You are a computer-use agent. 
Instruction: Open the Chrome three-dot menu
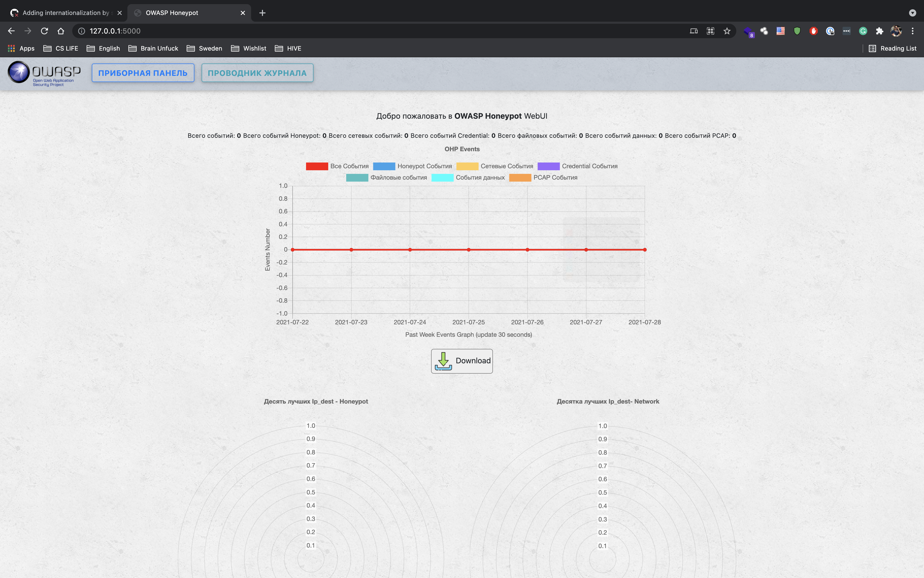[x=913, y=31]
